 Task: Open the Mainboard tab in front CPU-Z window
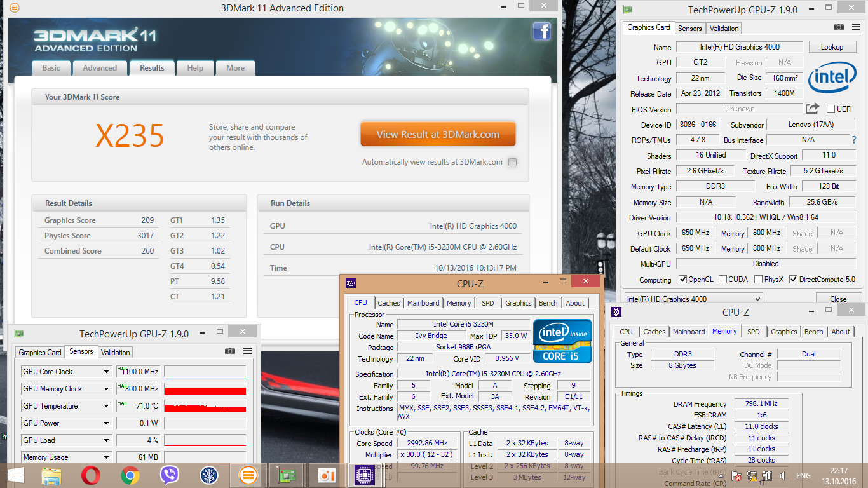point(423,303)
